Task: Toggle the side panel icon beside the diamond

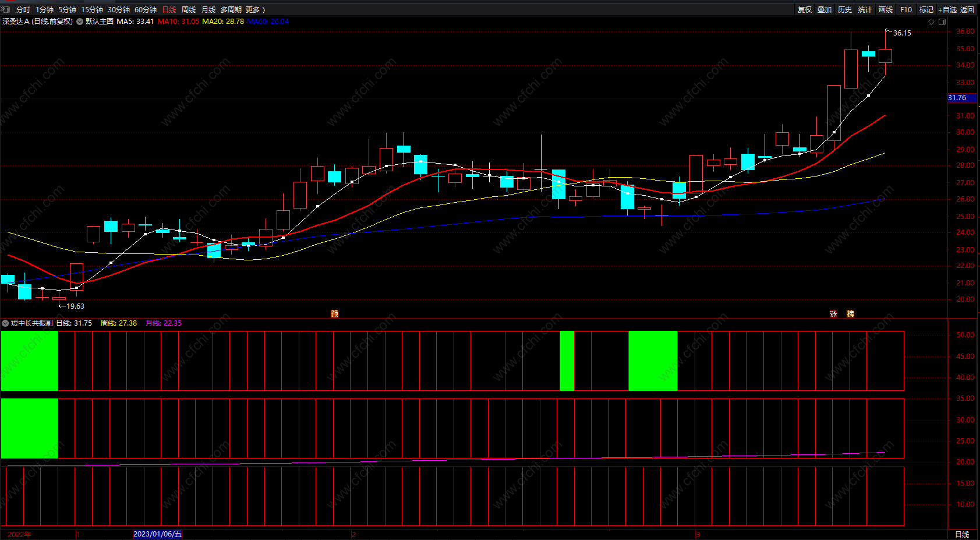Action: tap(942, 22)
